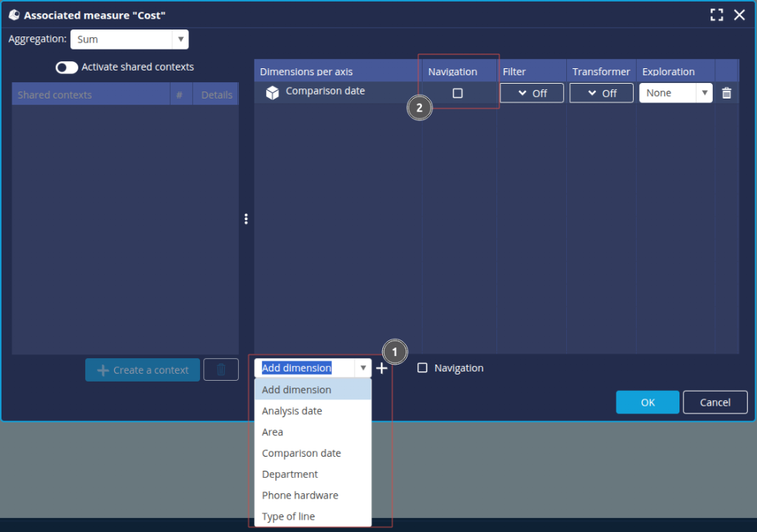Click the Cancel button
This screenshot has height=532, width=757.
point(714,402)
